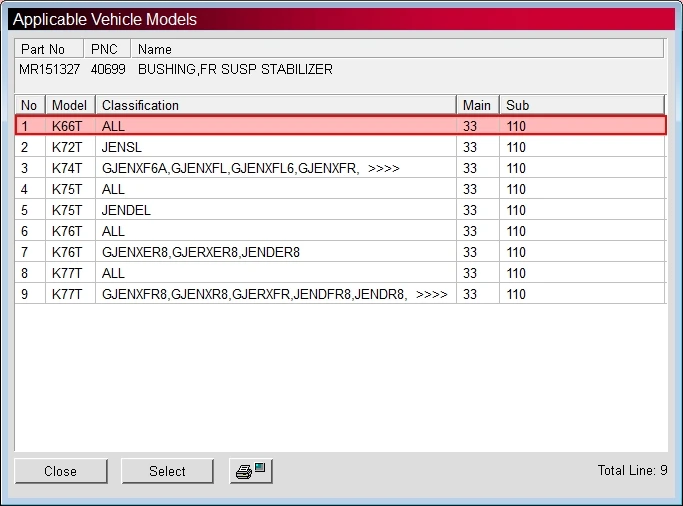Click classification GJENXFR8,GJENXR8,GJERXFR,JENDFR8,JENDR8
The width and height of the screenshot is (683, 506).
[x=254, y=294]
